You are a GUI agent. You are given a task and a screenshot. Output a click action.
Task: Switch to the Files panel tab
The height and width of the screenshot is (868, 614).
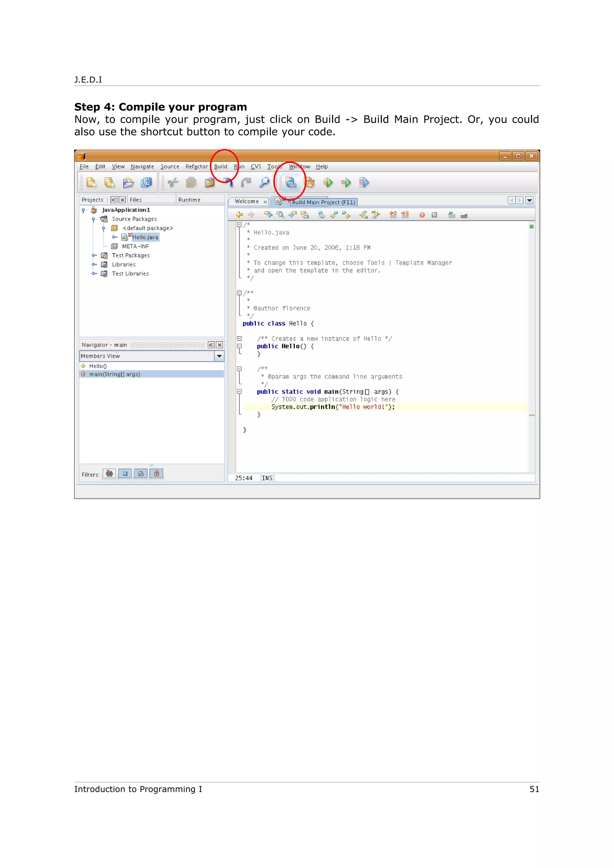pyautogui.click(x=136, y=200)
